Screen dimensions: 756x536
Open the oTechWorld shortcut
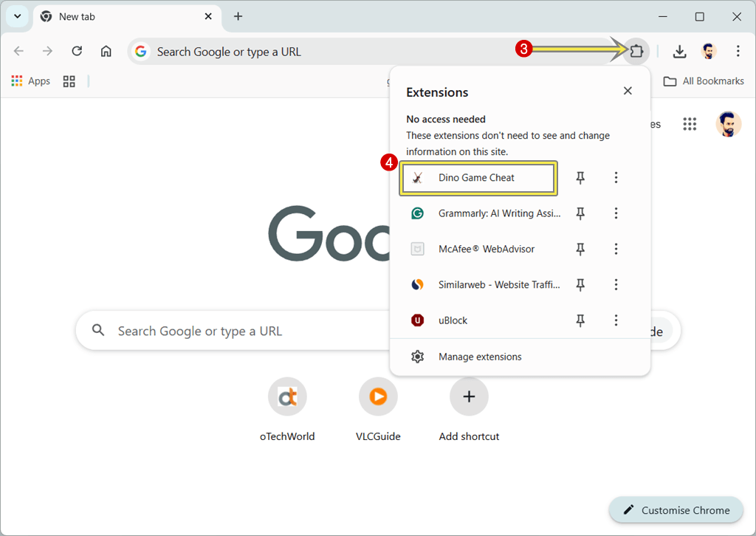(x=287, y=410)
